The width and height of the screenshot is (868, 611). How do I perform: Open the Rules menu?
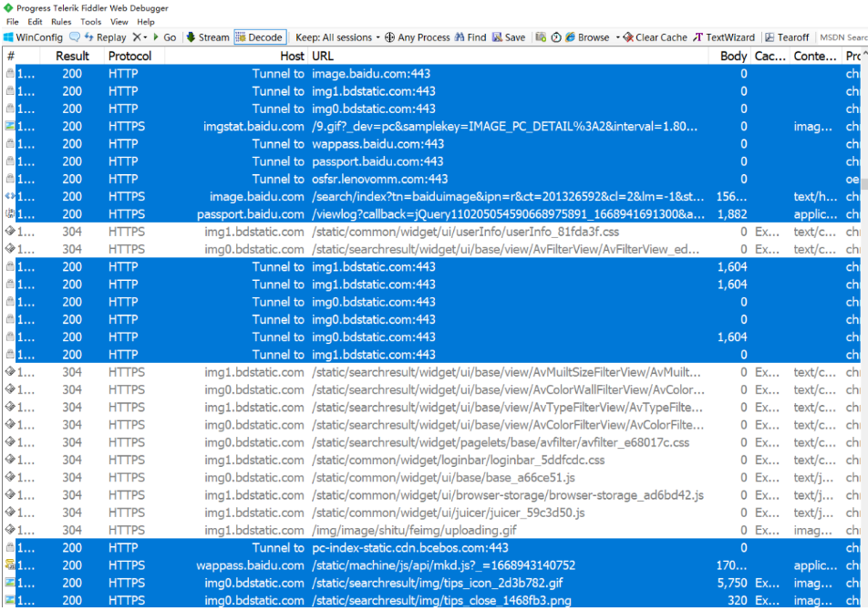(61, 22)
